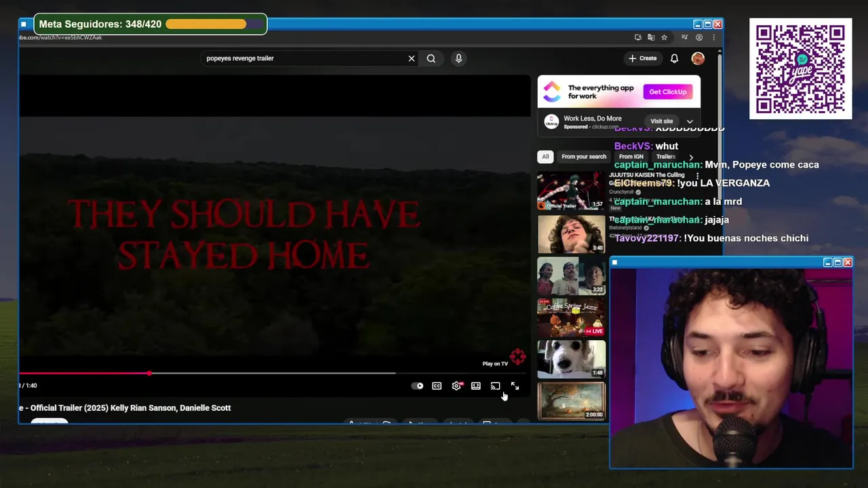Screen dimensions: 868x488
Task: Start voice search with microphone icon
Action: pos(458,58)
